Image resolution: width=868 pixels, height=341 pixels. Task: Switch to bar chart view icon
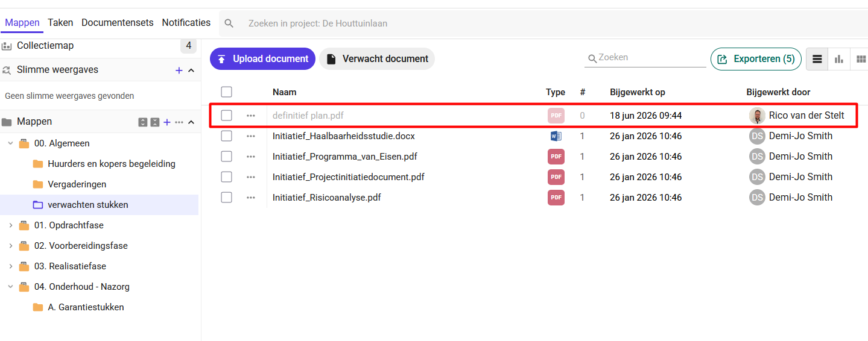click(x=839, y=59)
